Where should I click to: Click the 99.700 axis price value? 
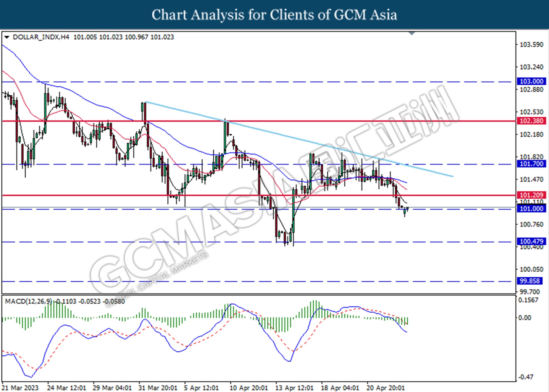point(530,292)
